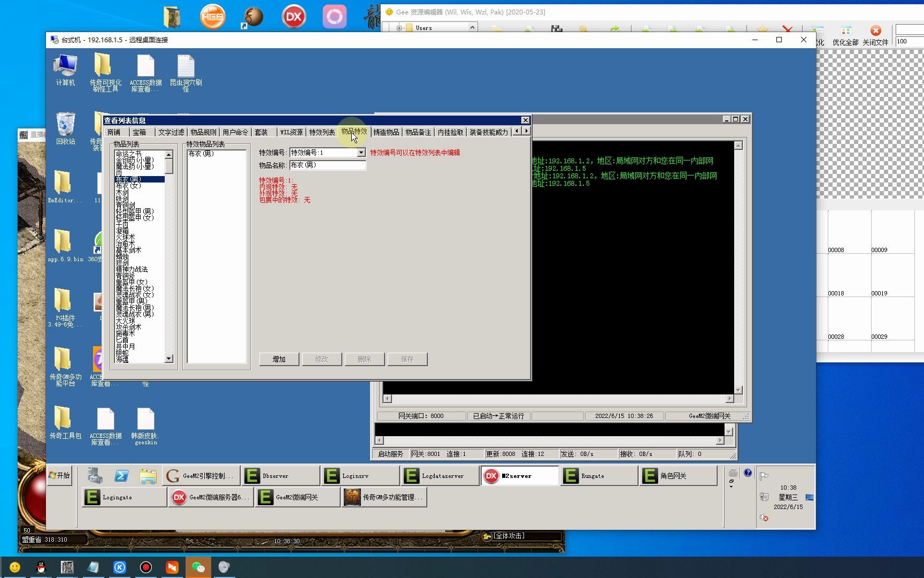
Task: Open the 传奇可视化刷怪工具 folder icon
Action: (105, 73)
